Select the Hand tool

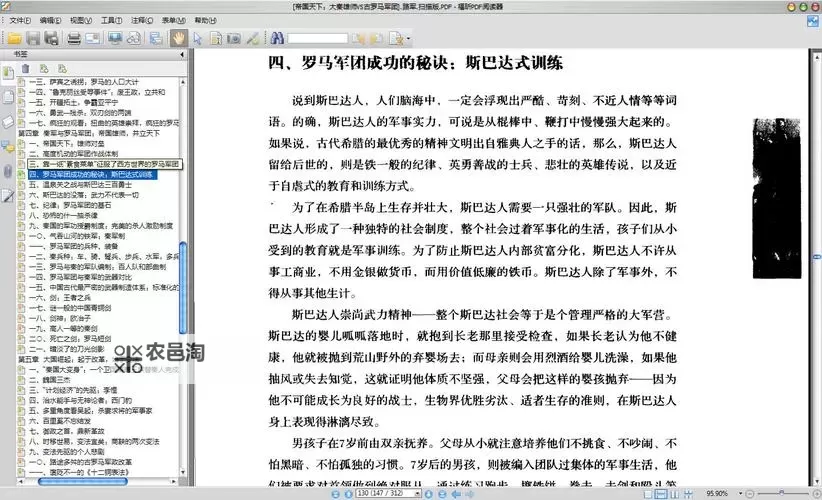click(179, 38)
